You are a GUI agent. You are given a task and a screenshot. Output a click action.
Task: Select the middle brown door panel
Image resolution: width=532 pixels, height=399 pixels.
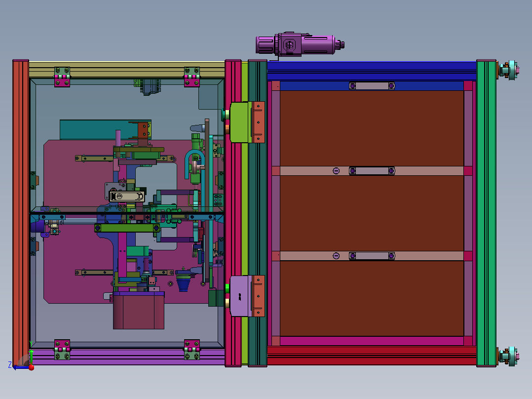[x=372, y=213]
